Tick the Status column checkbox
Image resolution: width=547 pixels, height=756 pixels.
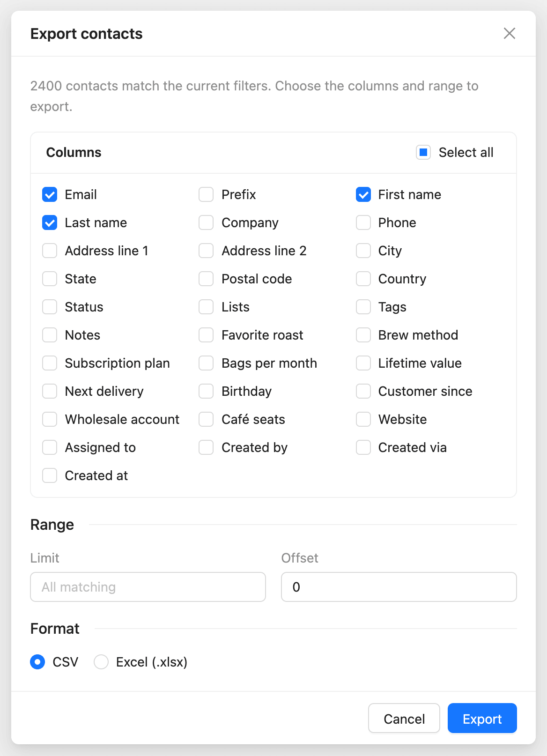click(50, 307)
